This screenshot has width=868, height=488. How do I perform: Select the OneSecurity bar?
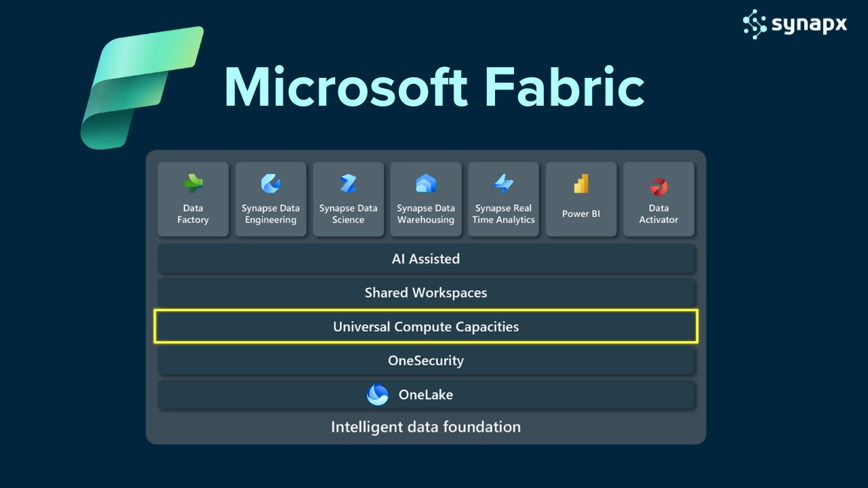pos(426,361)
